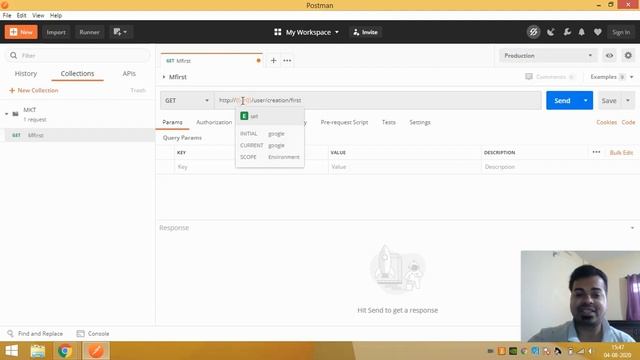640x360 pixels.
Task: Open the new window dropdown icon
Action: click(120, 32)
